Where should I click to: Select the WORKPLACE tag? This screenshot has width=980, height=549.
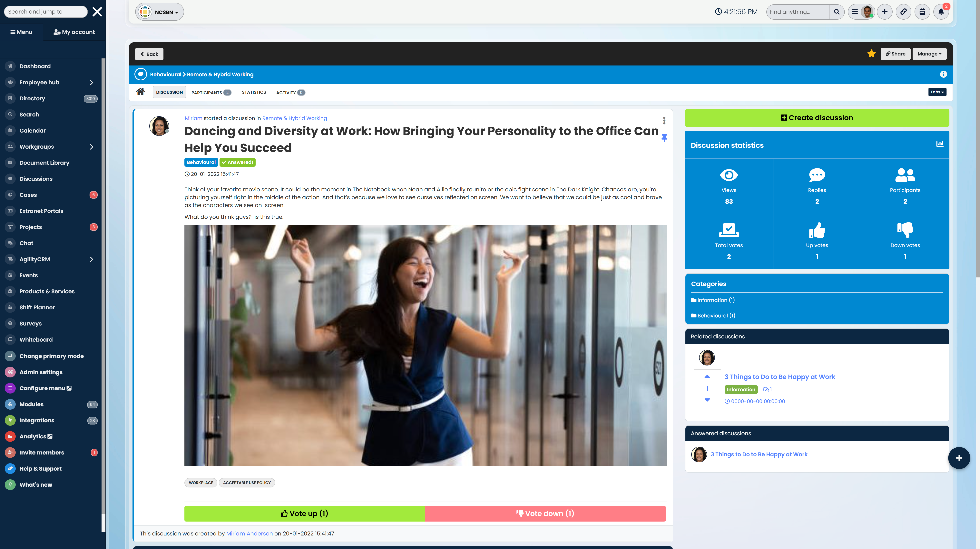point(201,482)
